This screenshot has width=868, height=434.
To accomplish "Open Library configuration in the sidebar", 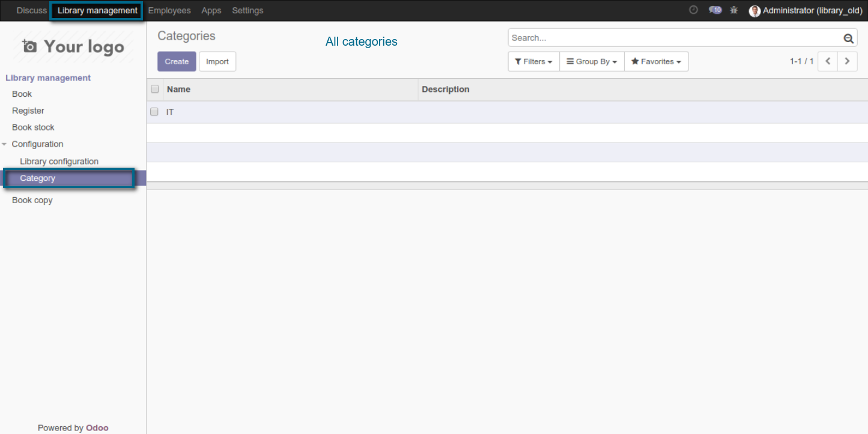I will [59, 162].
